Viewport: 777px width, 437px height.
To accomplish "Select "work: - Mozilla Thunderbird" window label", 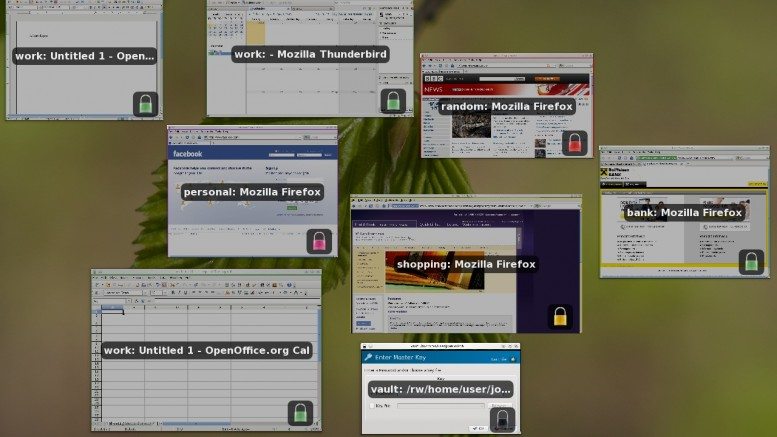I will 310,54.
